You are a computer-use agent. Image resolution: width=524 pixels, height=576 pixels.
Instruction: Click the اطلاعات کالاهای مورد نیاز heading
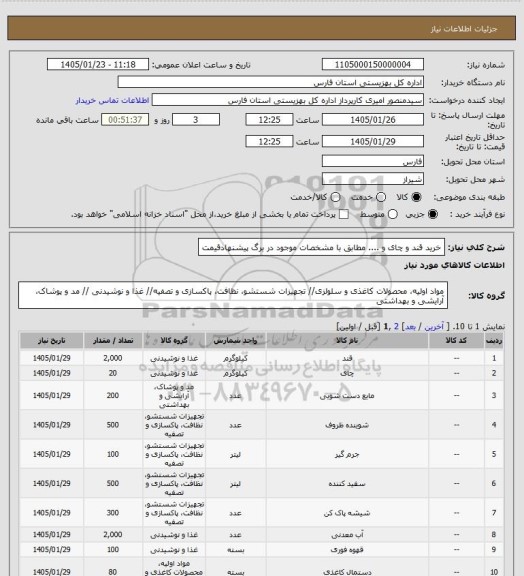tap(454, 265)
